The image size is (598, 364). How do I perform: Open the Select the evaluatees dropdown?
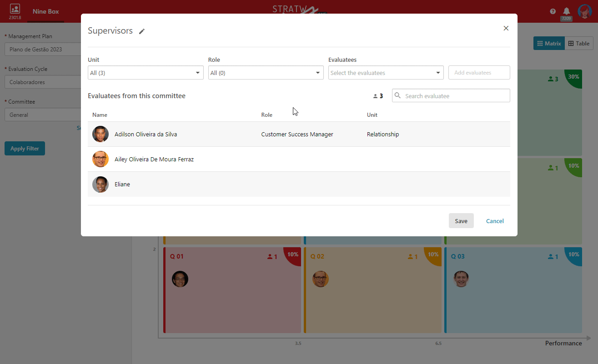tap(386, 73)
